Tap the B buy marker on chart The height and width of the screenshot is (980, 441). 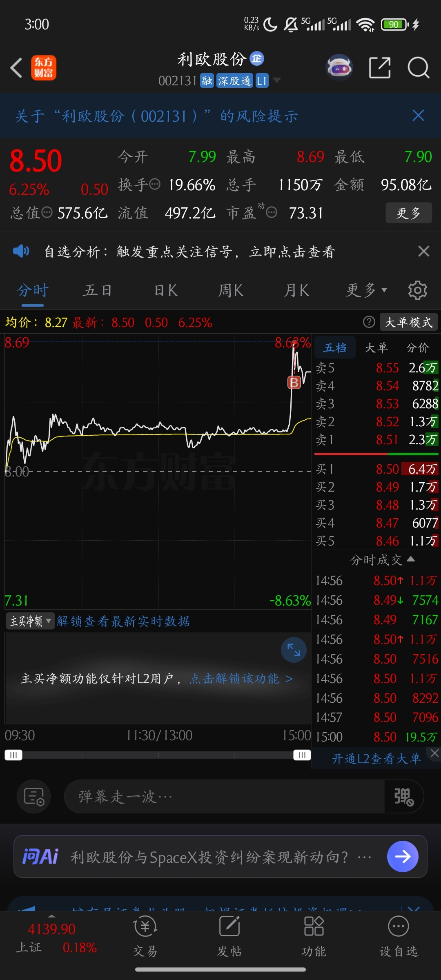pos(294,383)
